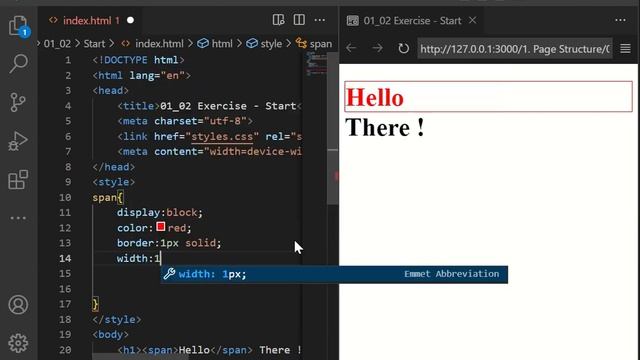Screen dimensions: 640x360
Task: Click the closing </style> tag
Action: (117, 319)
